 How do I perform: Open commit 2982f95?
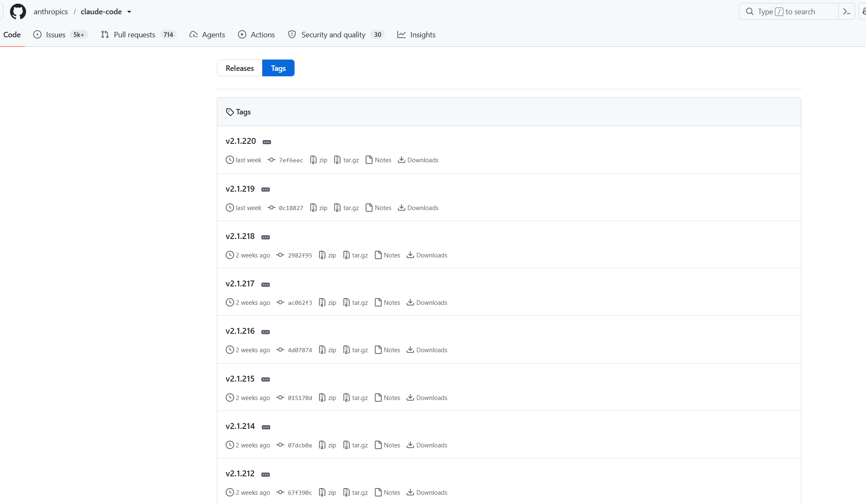click(x=294, y=255)
